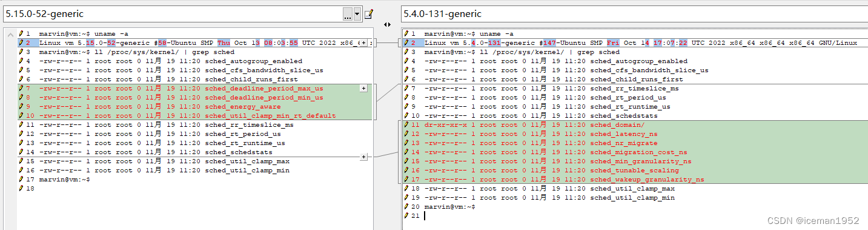This screenshot has height=230, width=868.
Task: Click the pencil icon on right line 12 sched_latency_ns
Action: click(406, 134)
